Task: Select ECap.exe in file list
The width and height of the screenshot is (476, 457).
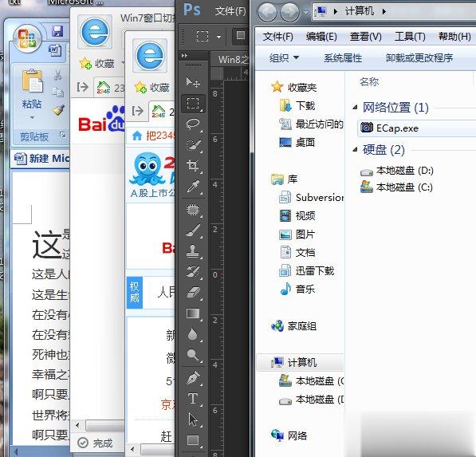Action: point(417,128)
